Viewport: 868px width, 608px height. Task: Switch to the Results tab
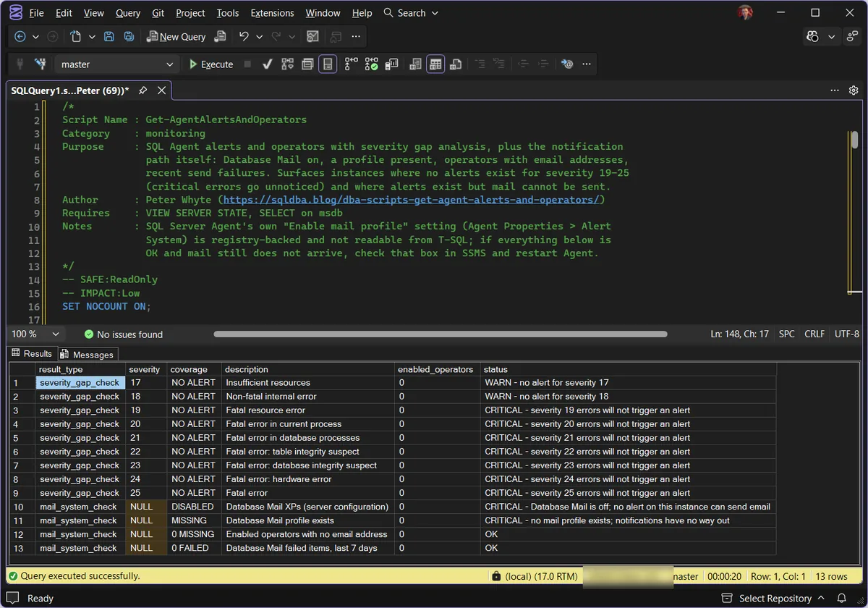point(32,354)
